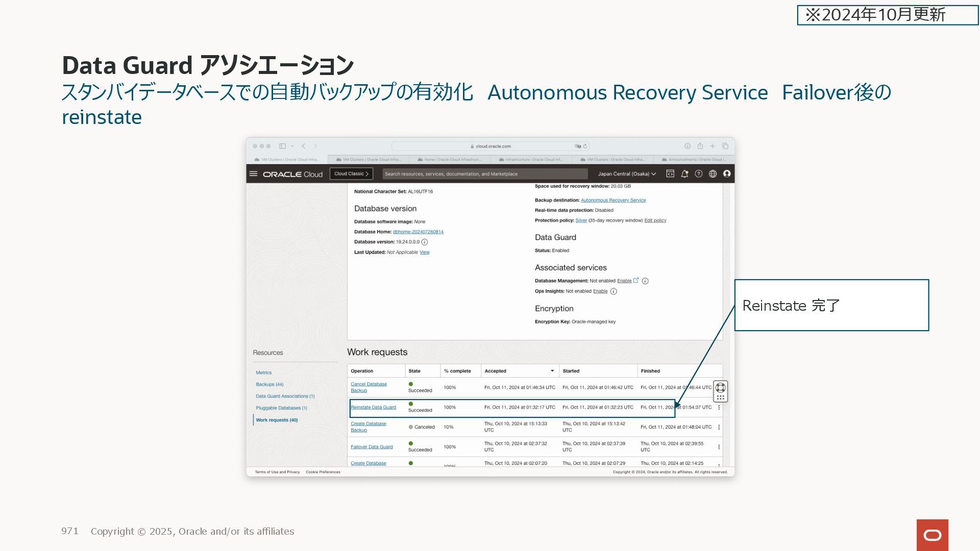This screenshot has width=980, height=551.
Task: Click info icon beside Ops Insights Enable
Action: click(614, 291)
